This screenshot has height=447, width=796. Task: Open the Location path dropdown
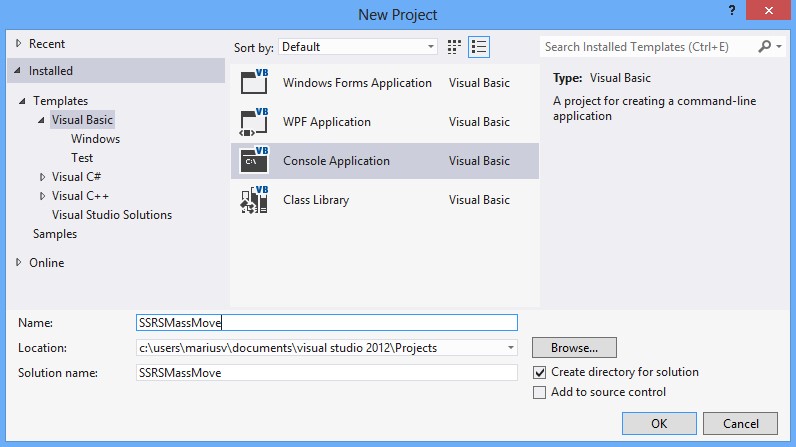(x=511, y=348)
